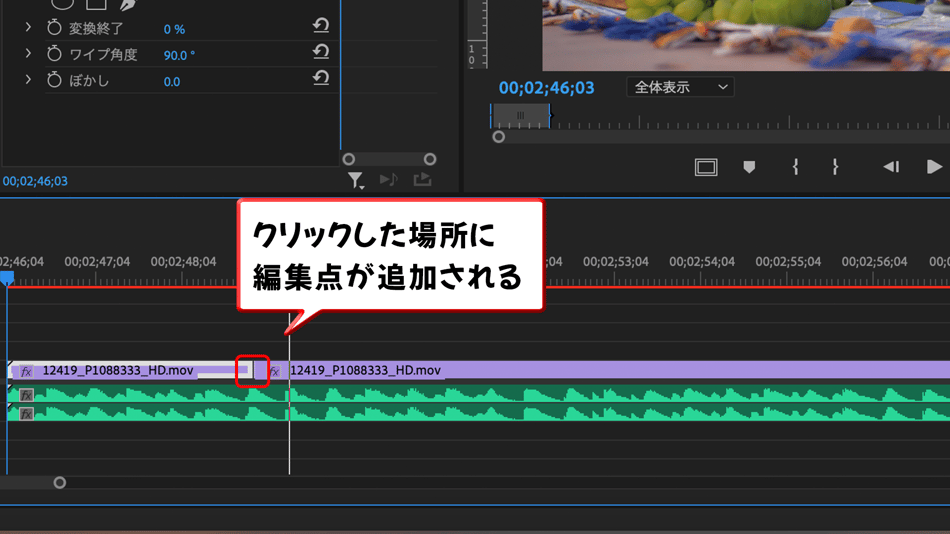Viewport: 950px width, 534px height.
Task: Click the safe margins frame icon
Action: click(x=706, y=167)
